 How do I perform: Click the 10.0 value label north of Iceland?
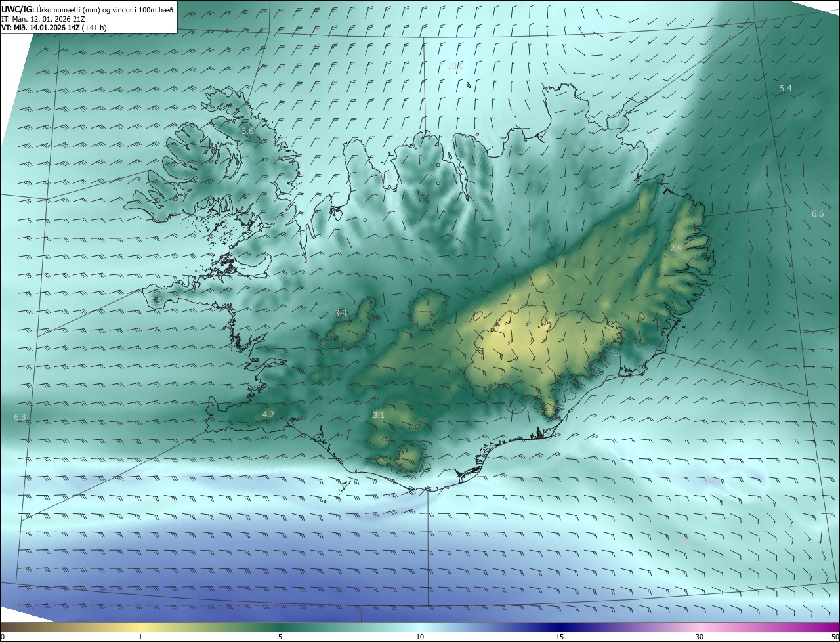point(455,66)
